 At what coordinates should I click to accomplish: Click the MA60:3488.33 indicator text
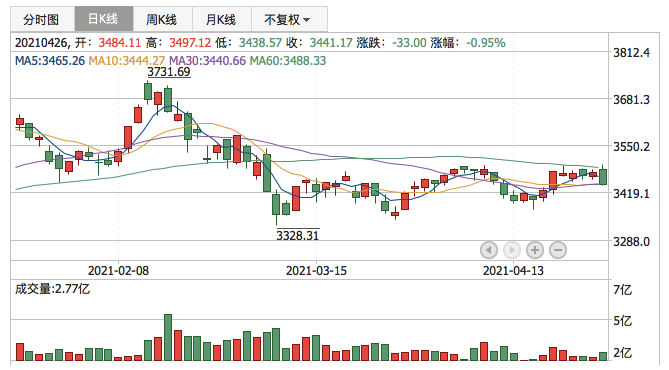[288, 61]
